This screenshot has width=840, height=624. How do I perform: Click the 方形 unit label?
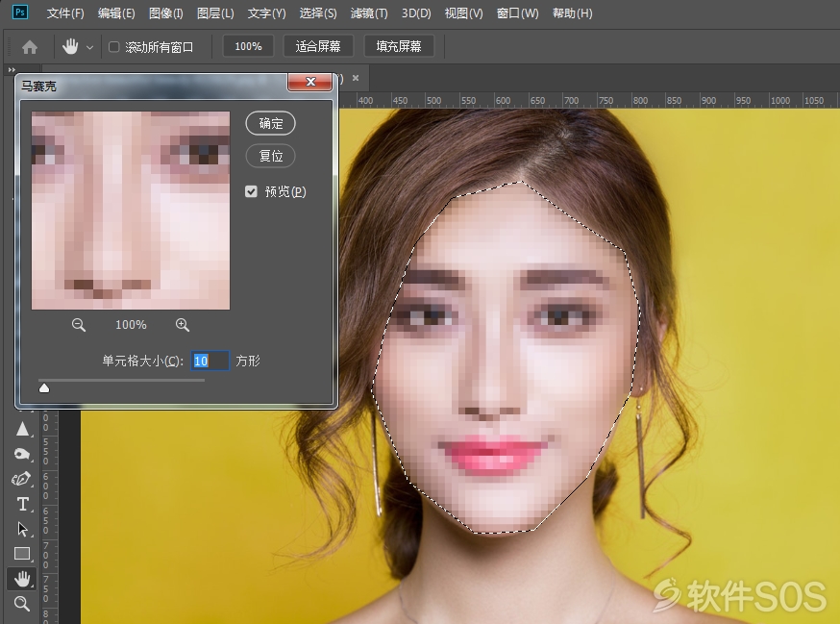(x=248, y=361)
